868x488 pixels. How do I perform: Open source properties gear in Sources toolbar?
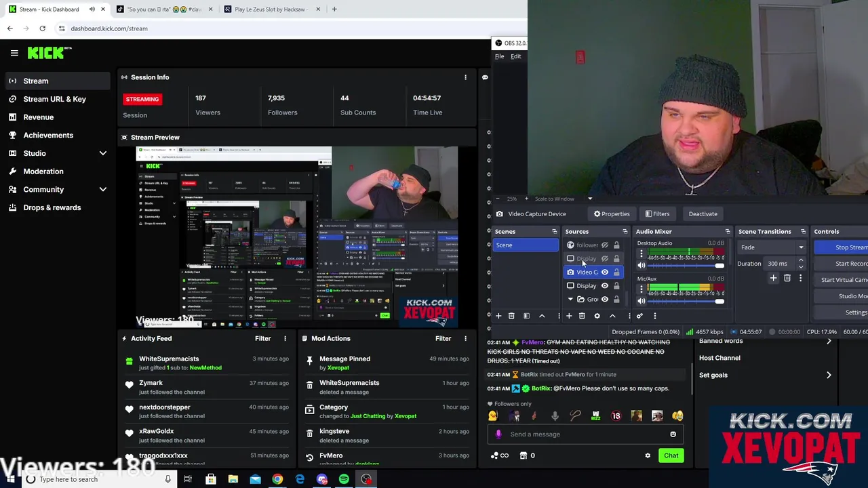(597, 316)
